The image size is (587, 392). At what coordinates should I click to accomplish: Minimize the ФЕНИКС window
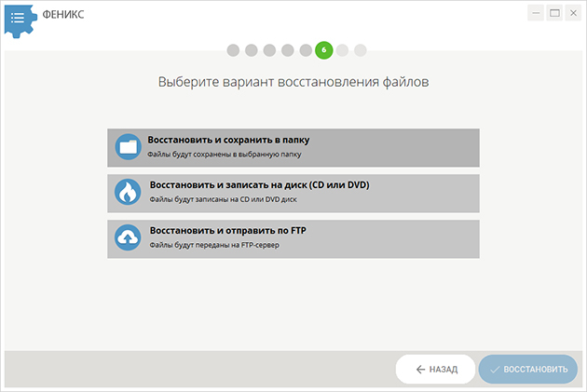click(x=536, y=13)
